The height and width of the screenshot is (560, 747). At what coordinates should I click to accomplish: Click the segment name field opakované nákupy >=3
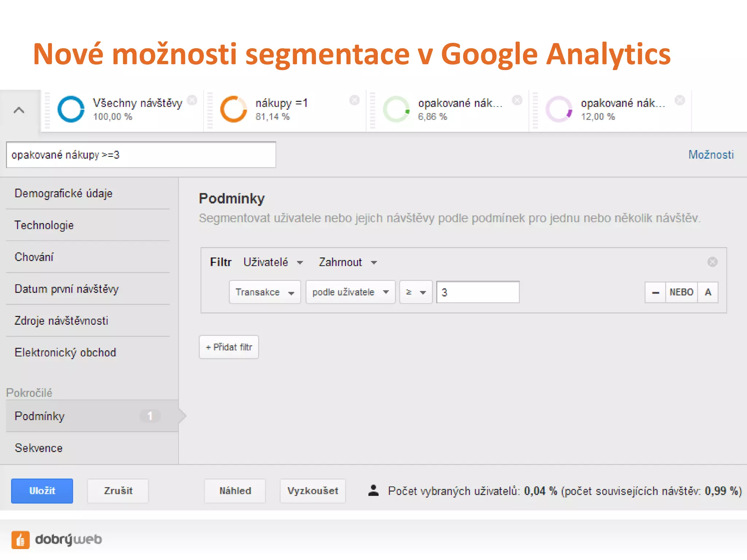coord(141,155)
